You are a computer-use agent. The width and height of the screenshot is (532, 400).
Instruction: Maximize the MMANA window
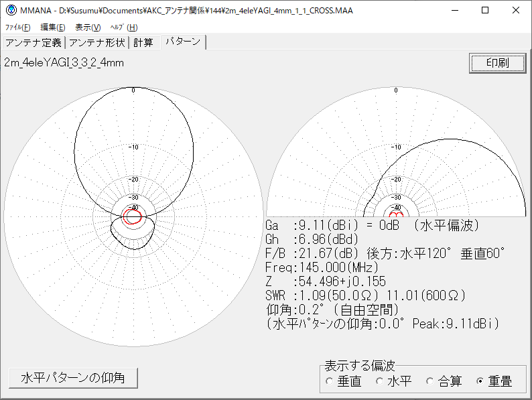coord(484,11)
